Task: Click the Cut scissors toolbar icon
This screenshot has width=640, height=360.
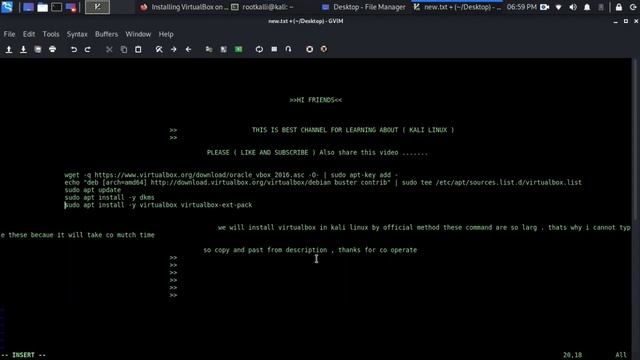Action: [109, 49]
